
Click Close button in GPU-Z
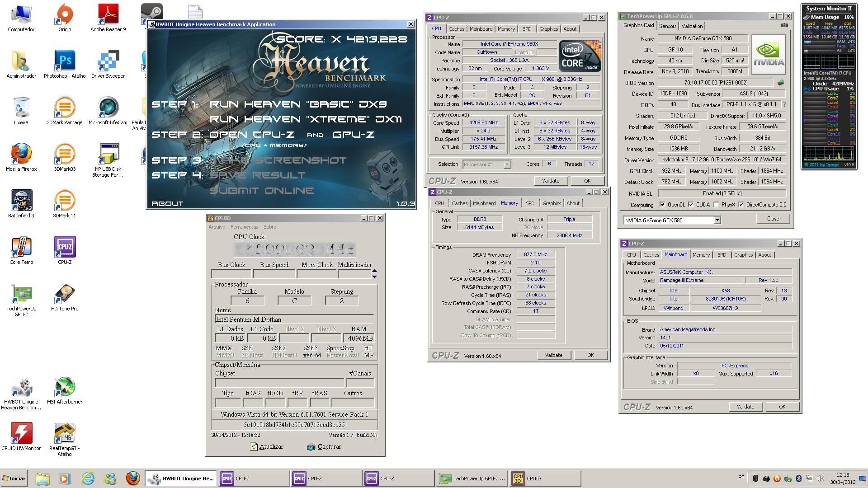pos(773,219)
